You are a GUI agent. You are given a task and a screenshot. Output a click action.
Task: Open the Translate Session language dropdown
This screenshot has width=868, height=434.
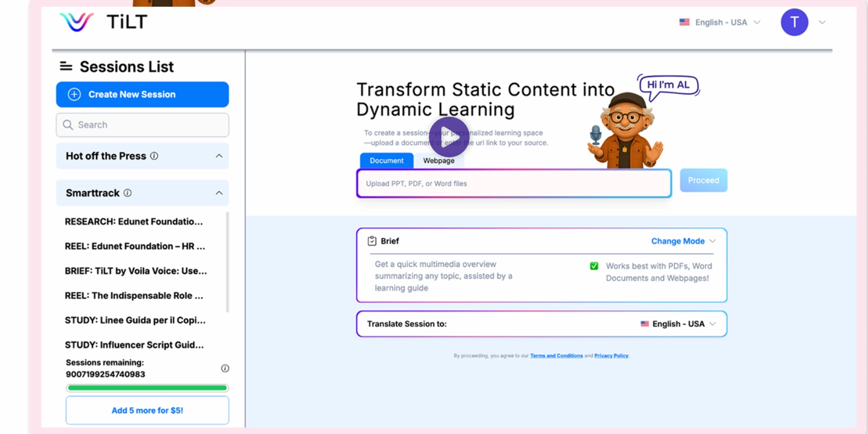pyautogui.click(x=678, y=324)
